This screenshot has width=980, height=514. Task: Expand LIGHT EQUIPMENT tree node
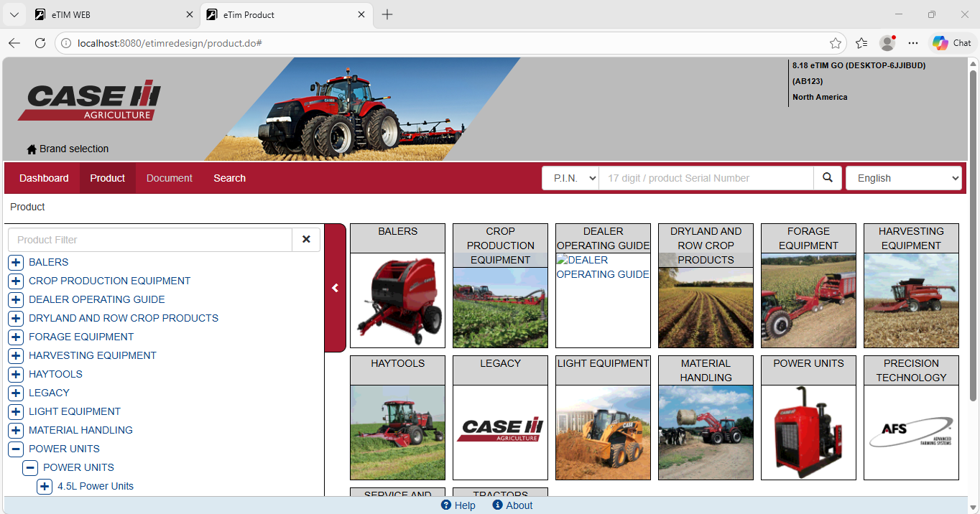click(x=16, y=411)
